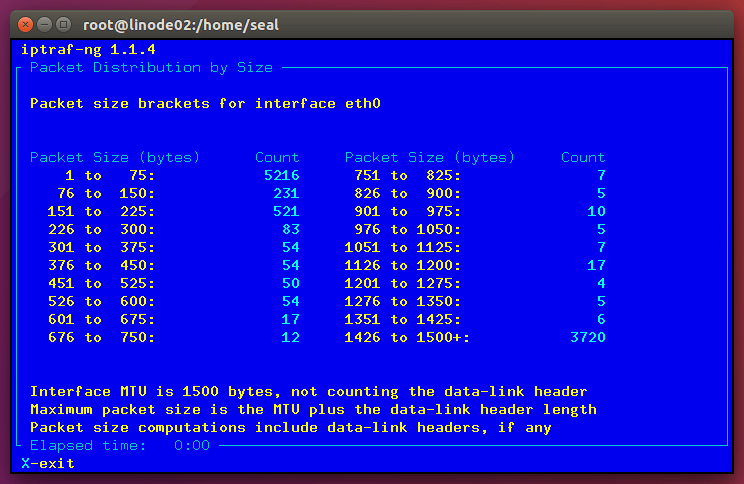Click the elapsed time value 0:00
Screen dimensions: 744x484
(192, 446)
